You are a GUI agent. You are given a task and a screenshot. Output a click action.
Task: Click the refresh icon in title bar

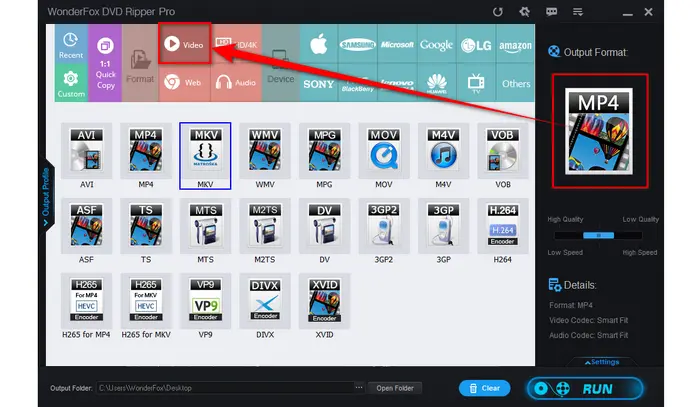click(x=498, y=12)
